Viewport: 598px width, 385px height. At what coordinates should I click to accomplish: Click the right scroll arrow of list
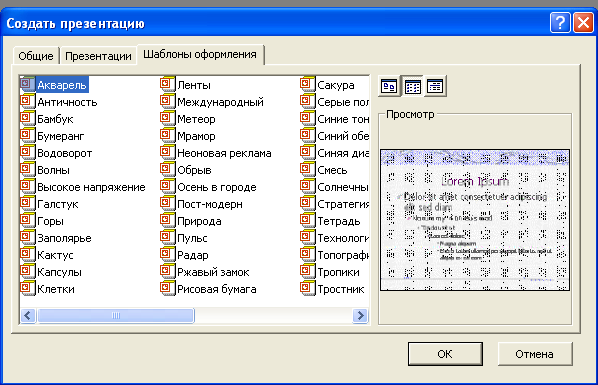tap(360, 316)
